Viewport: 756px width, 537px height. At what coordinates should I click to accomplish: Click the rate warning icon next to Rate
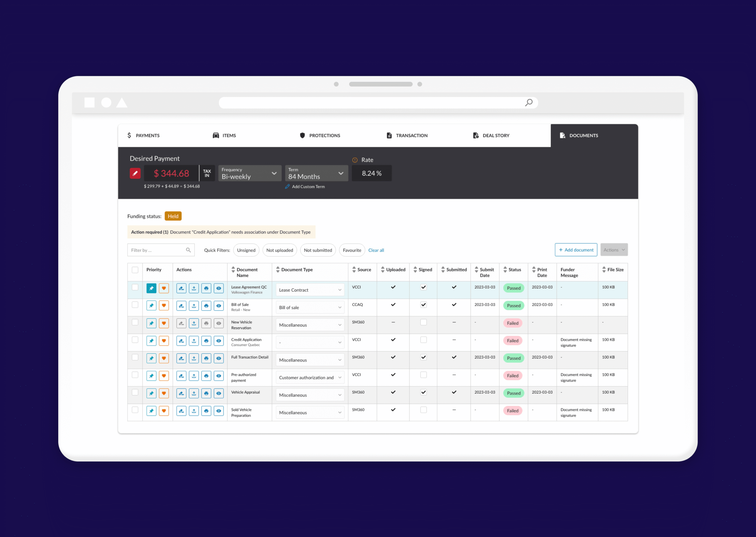click(355, 160)
